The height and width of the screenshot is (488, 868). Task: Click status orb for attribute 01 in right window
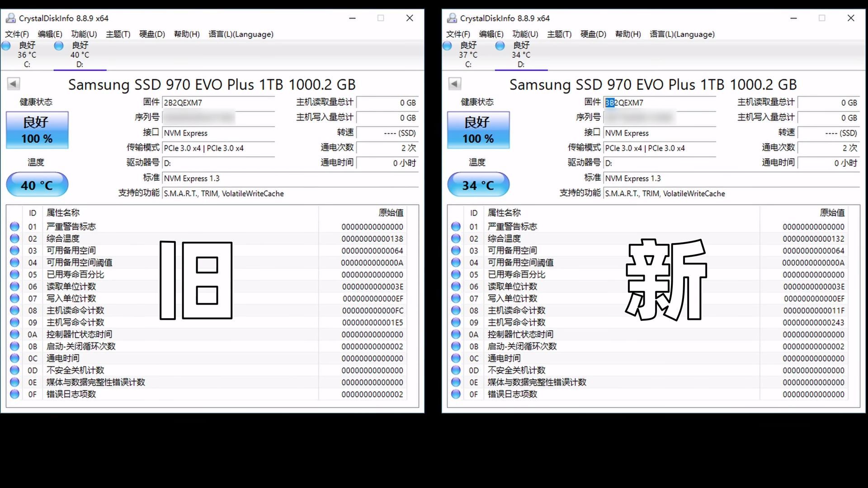[456, 226]
